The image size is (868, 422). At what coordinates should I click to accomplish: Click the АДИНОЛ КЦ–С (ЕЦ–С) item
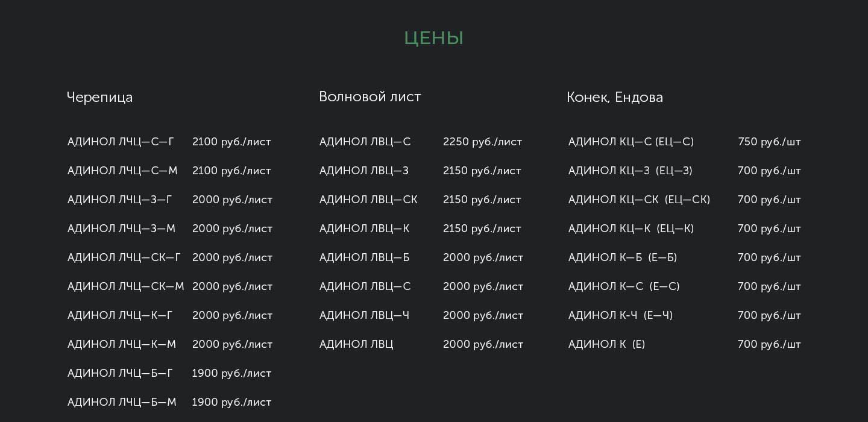pos(631,142)
